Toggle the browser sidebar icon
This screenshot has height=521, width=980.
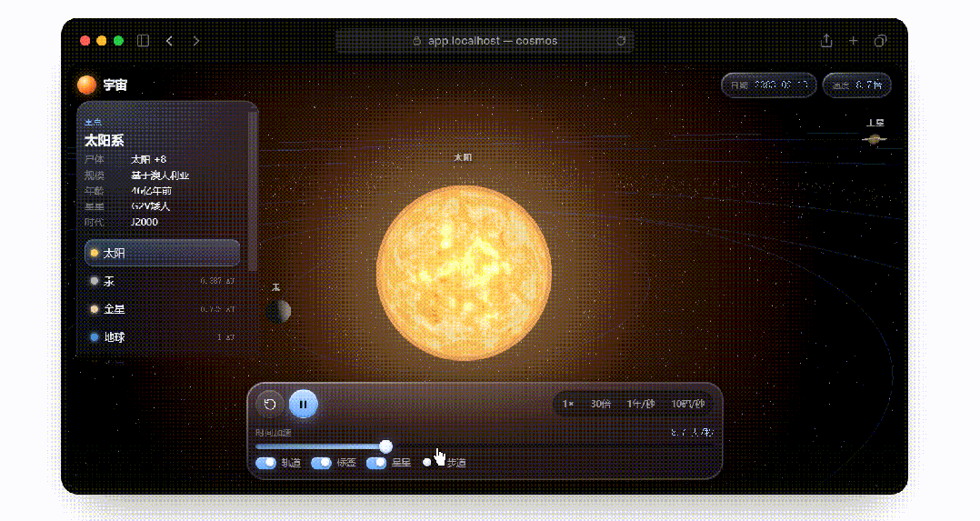click(x=143, y=41)
